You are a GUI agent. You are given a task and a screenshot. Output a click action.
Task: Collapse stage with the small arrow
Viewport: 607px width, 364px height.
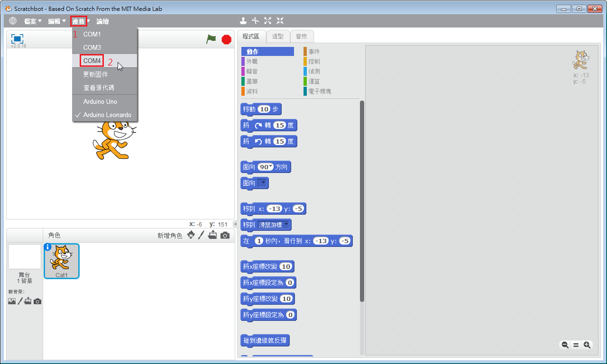(235, 224)
